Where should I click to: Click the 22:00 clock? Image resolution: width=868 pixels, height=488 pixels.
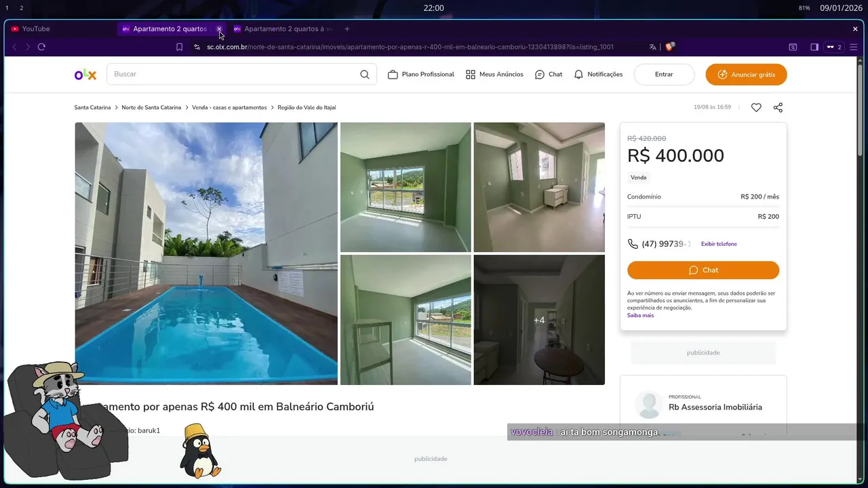click(434, 8)
